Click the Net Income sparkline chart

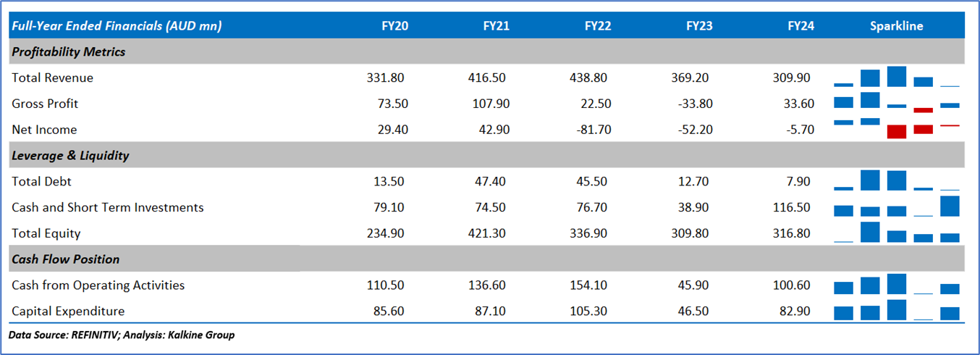[x=896, y=129]
